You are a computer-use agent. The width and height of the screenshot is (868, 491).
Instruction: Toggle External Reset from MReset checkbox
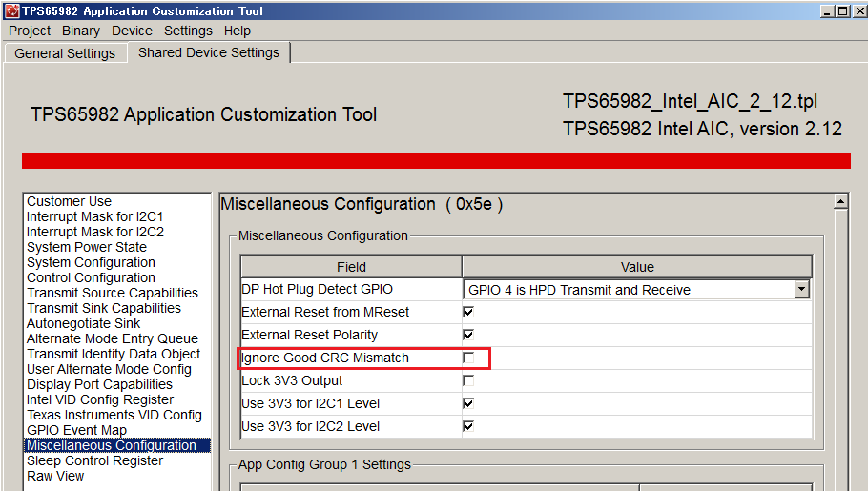(x=468, y=312)
